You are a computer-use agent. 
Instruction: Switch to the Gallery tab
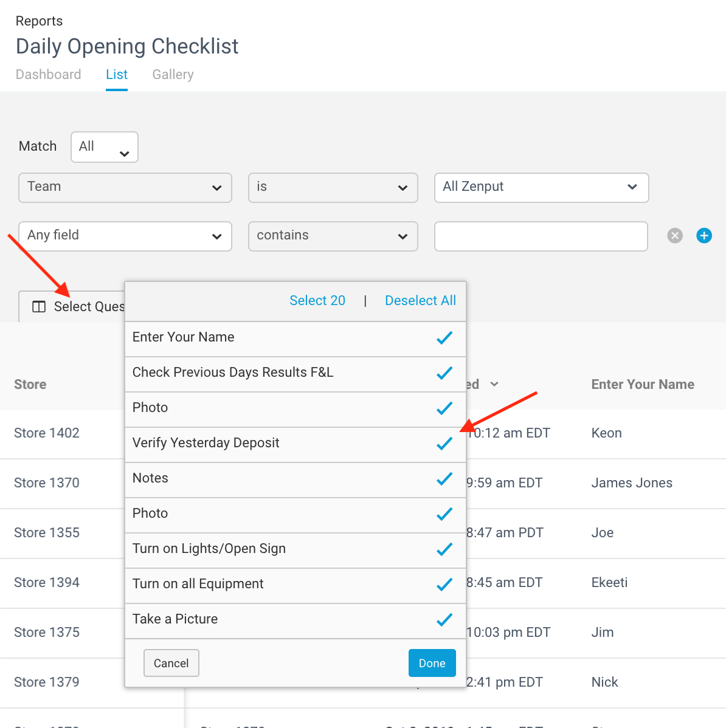[x=173, y=74]
